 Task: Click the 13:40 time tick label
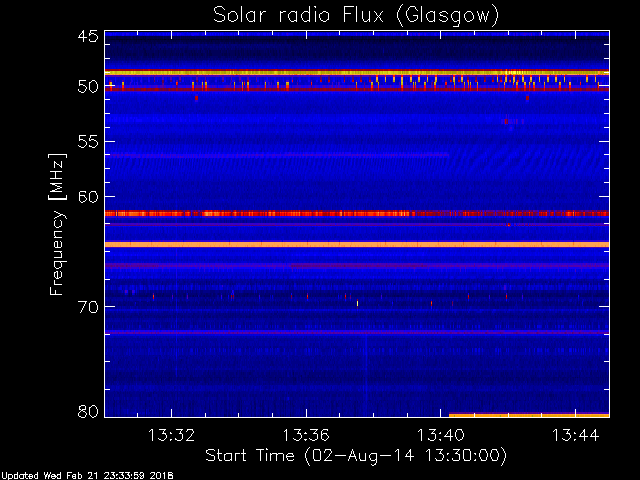click(440, 435)
